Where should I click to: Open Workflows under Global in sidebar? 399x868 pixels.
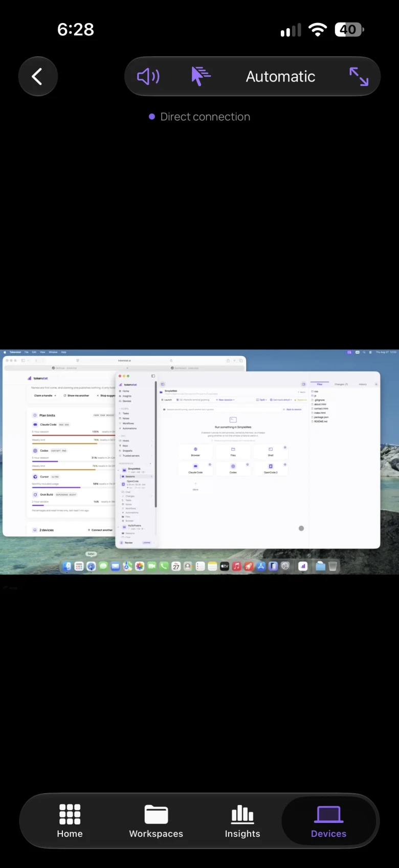pos(128,424)
